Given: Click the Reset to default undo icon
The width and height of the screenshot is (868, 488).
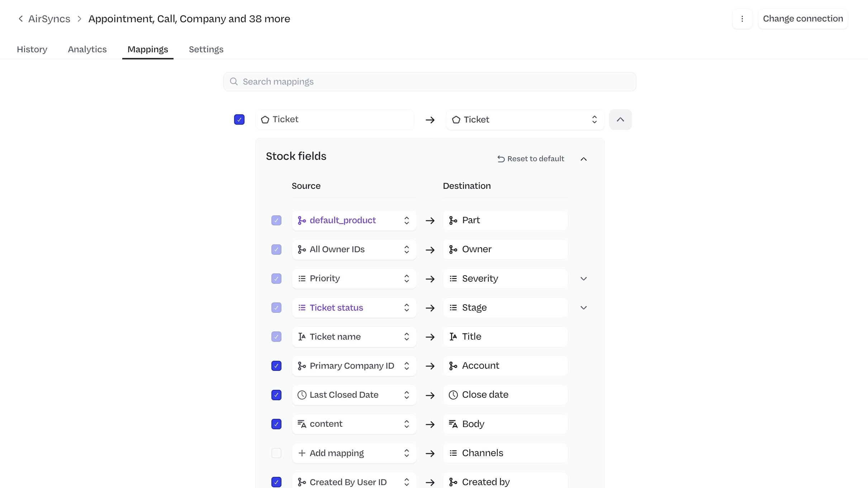Looking at the screenshot, I should pos(501,159).
